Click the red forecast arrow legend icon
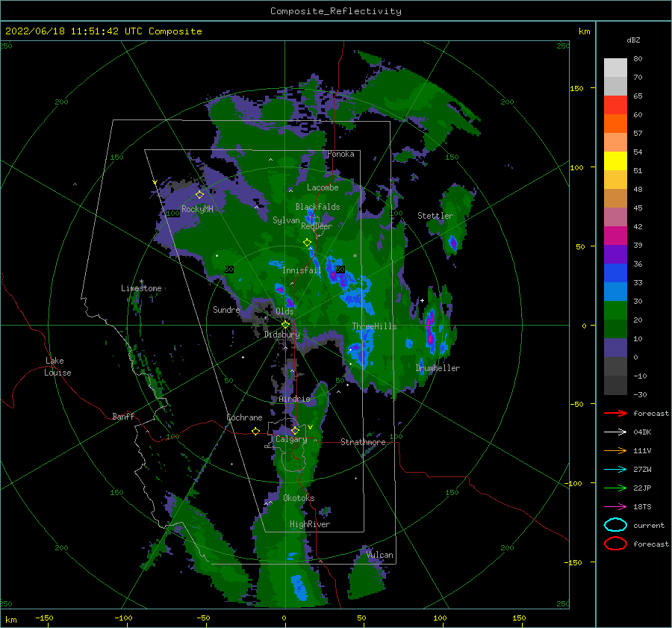Image resolution: width=672 pixels, height=628 pixels. pos(615,413)
